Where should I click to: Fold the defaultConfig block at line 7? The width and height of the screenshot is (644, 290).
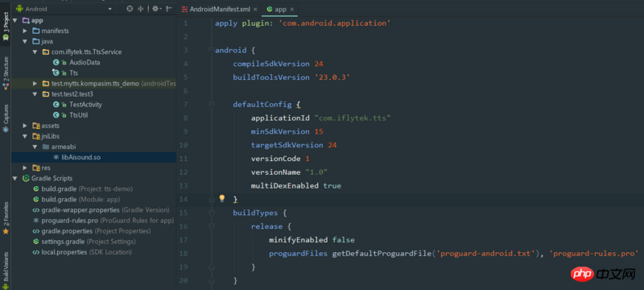point(212,105)
